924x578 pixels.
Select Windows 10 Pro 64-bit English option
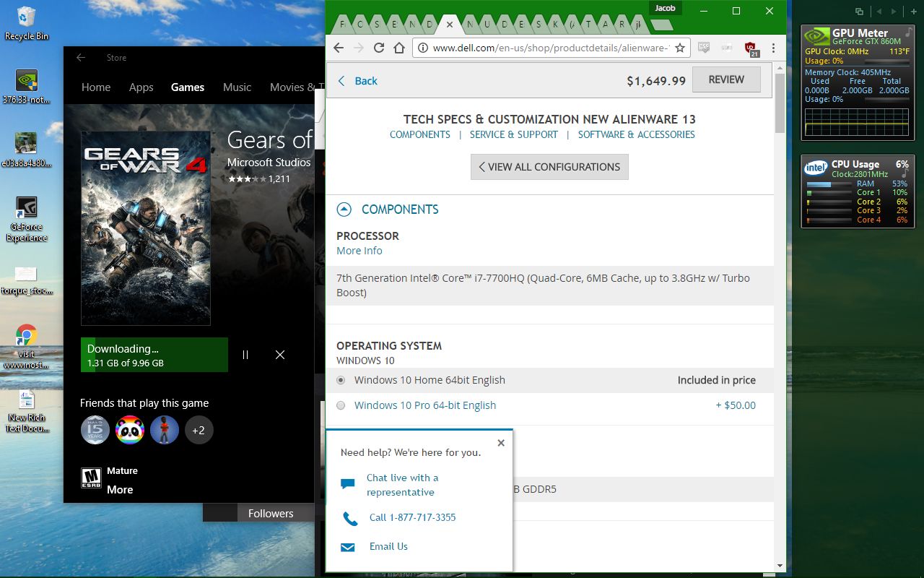(x=341, y=405)
